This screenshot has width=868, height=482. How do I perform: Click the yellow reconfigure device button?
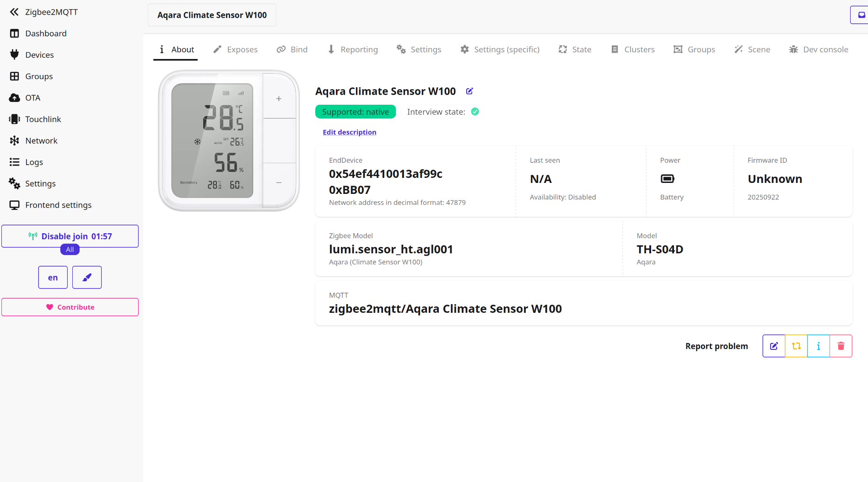coord(796,346)
